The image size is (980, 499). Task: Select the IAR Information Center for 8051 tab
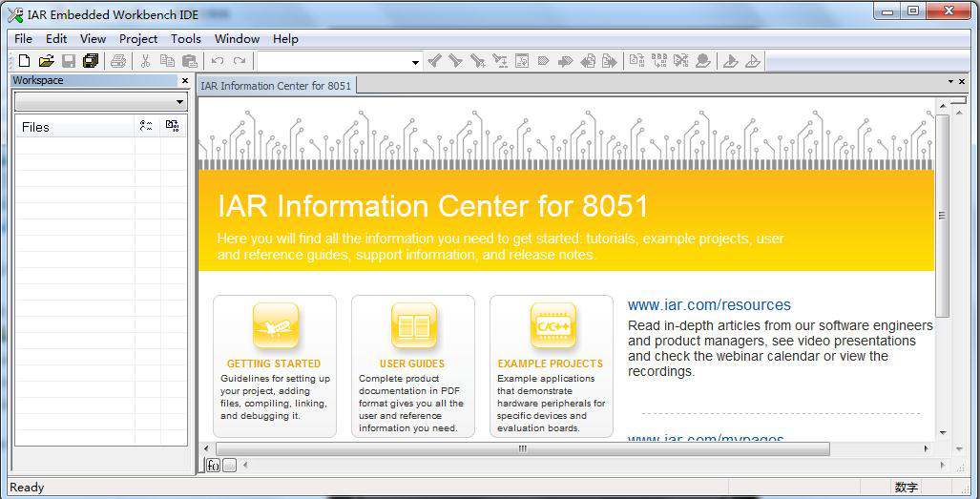tap(276, 86)
